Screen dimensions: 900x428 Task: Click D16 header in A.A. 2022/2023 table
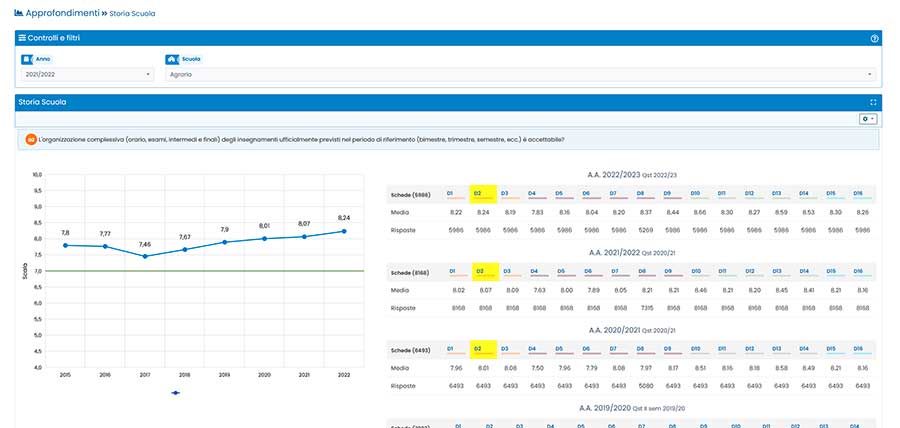click(857, 193)
